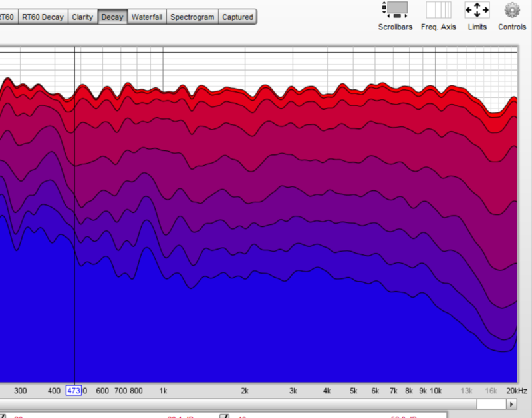Click the 20kHz label on the frequency axis
Screen dimensions: 532x418
pyautogui.click(x=516, y=391)
